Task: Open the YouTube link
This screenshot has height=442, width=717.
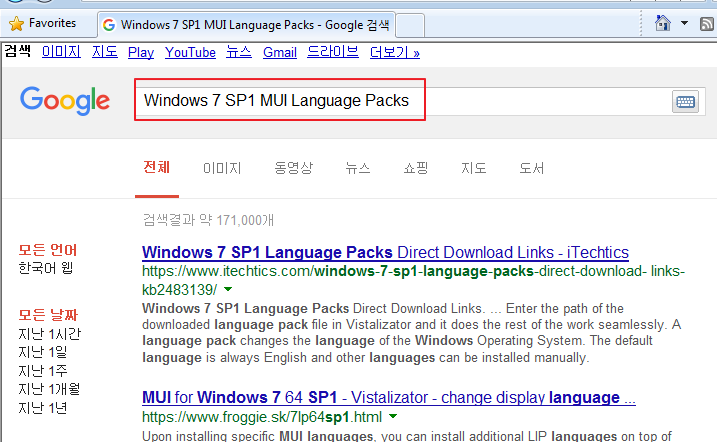Action: tap(190, 53)
